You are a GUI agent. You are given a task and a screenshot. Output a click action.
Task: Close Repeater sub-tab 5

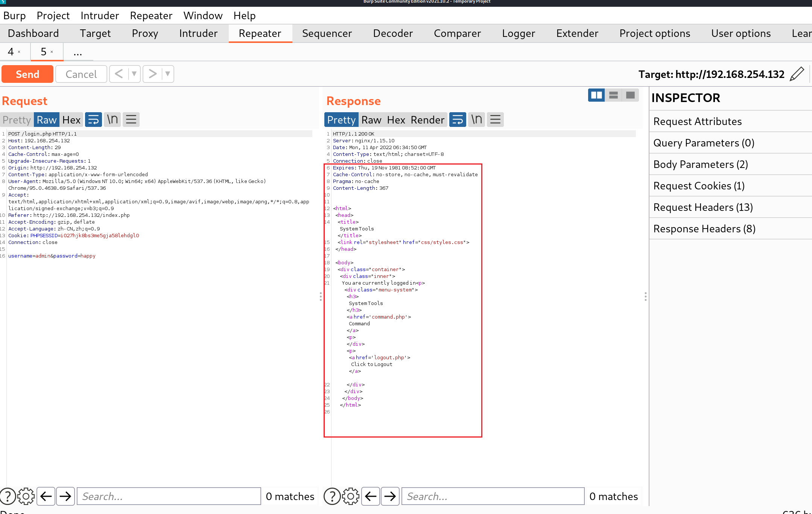(52, 52)
